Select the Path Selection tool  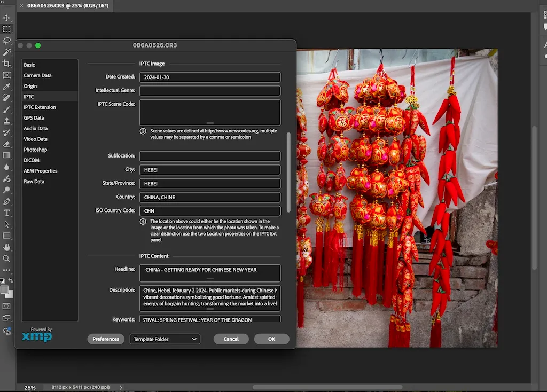tap(6, 224)
